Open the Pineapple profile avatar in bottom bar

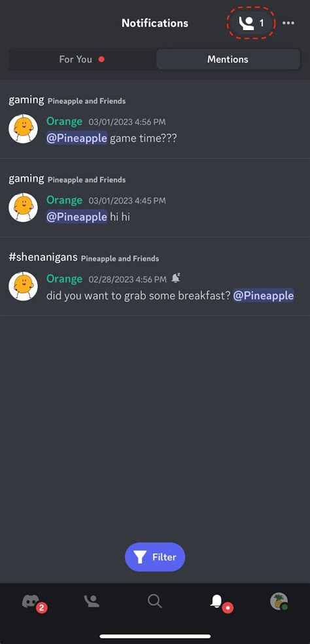[279, 601]
